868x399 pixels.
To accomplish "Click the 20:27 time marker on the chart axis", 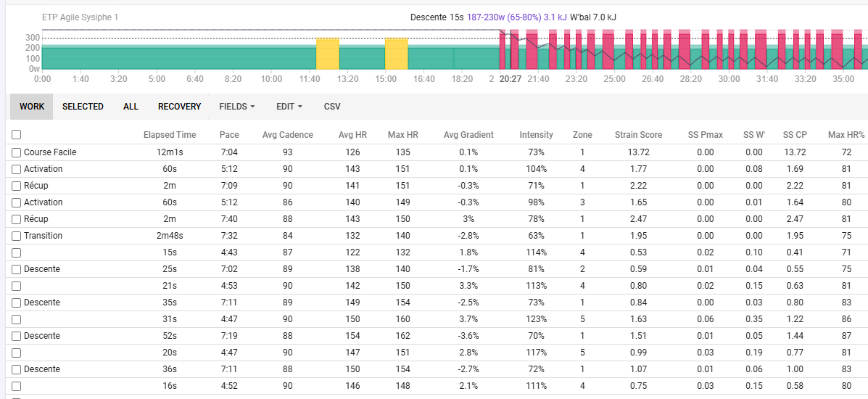I will tap(511, 79).
